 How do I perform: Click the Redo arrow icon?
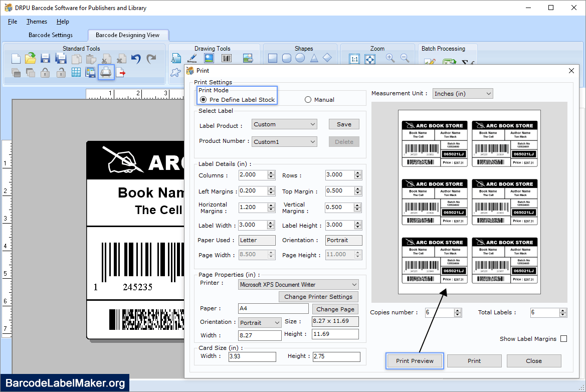(x=151, y=59)
